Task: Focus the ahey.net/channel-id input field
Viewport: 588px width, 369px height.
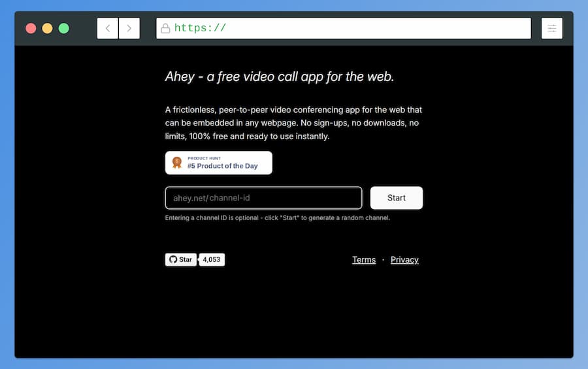Action: click(x=264, y=198)
